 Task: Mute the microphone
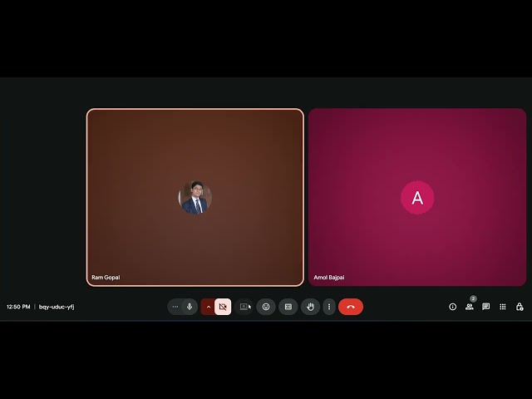(x=190, y=307)
